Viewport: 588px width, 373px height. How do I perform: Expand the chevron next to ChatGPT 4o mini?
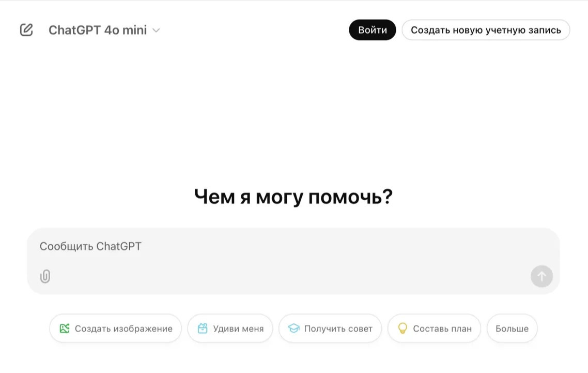(156, 31)
